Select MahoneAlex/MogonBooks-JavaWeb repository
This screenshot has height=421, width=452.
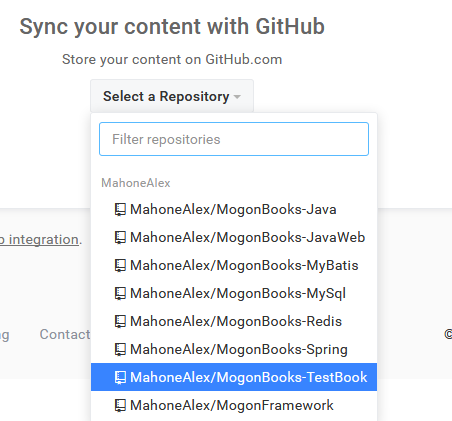point(234,238)
